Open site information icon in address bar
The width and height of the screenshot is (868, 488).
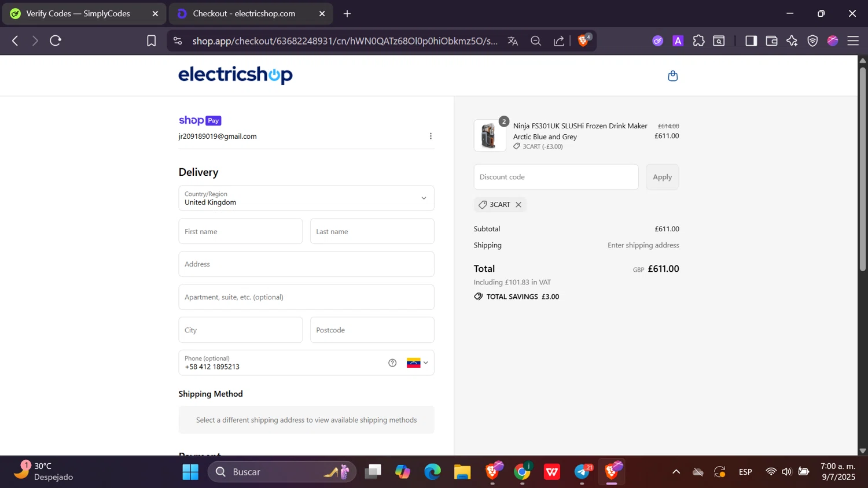pos(178,41)
